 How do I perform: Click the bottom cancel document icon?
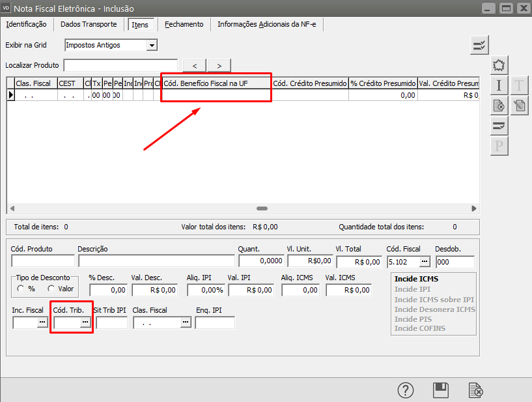click(476, 390)
